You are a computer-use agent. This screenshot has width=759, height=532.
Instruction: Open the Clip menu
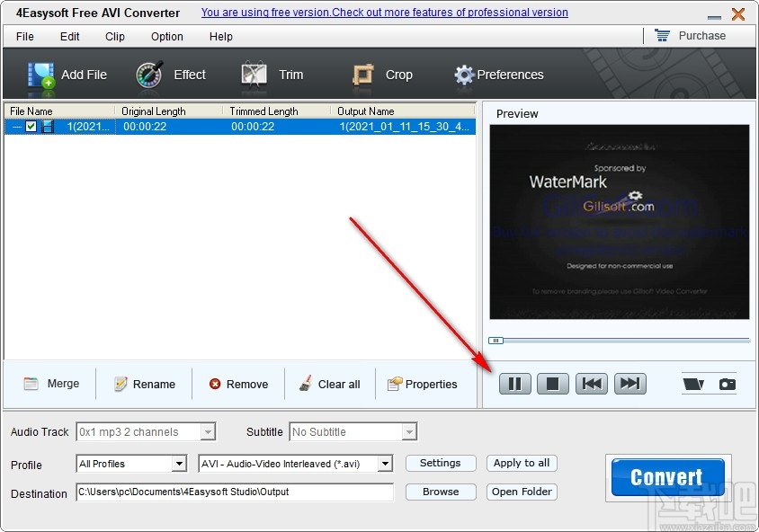coord(114,37)
